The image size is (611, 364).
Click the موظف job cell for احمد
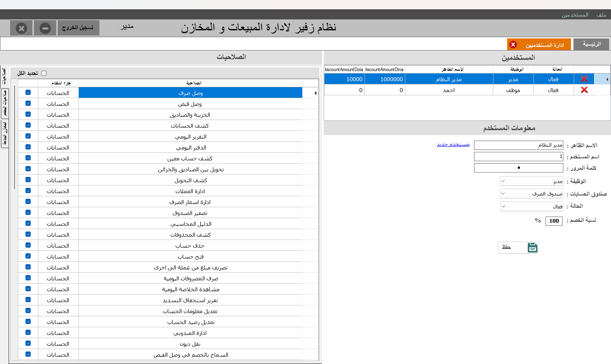(x=513, y=90)
